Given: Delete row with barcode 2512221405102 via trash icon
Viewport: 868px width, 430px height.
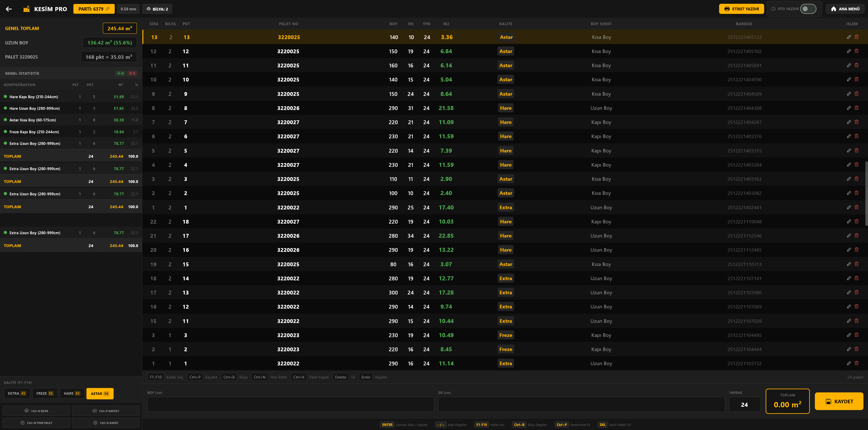Looking at the screenshot, I should [857, 51].
